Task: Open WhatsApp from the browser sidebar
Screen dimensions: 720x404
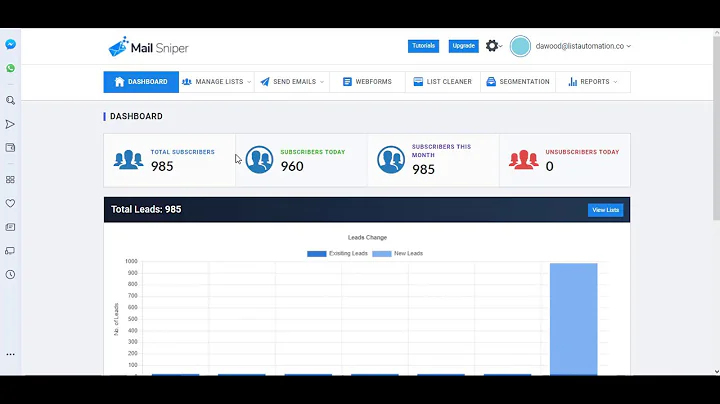Action: [11, 68]
